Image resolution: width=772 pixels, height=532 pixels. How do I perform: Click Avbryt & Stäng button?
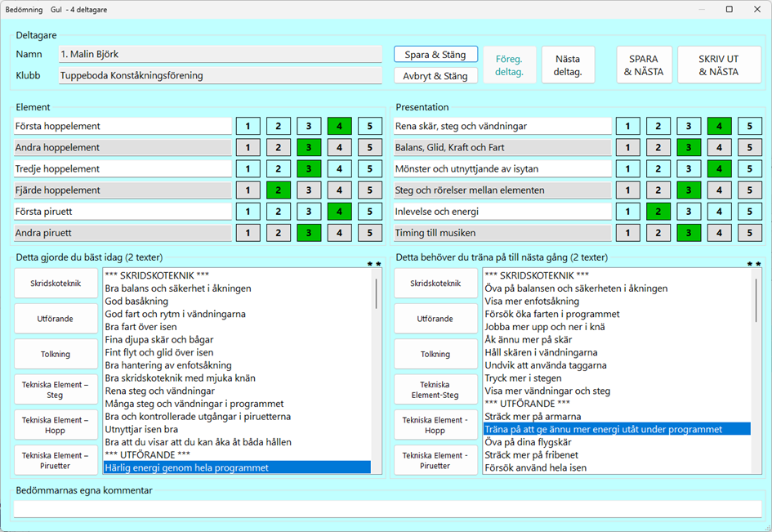pyautogui.click(x=435, y=76)
